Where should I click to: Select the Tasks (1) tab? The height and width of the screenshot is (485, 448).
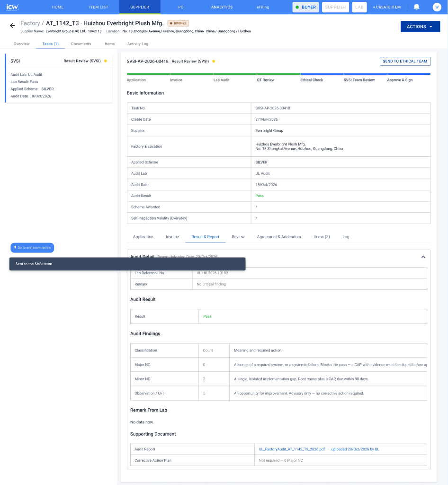pos(50,44)
